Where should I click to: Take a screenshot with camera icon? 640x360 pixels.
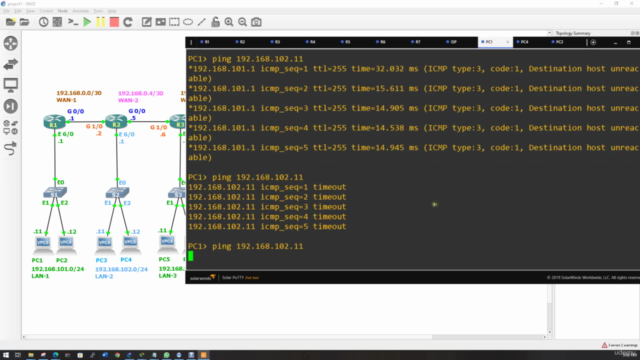256,22
